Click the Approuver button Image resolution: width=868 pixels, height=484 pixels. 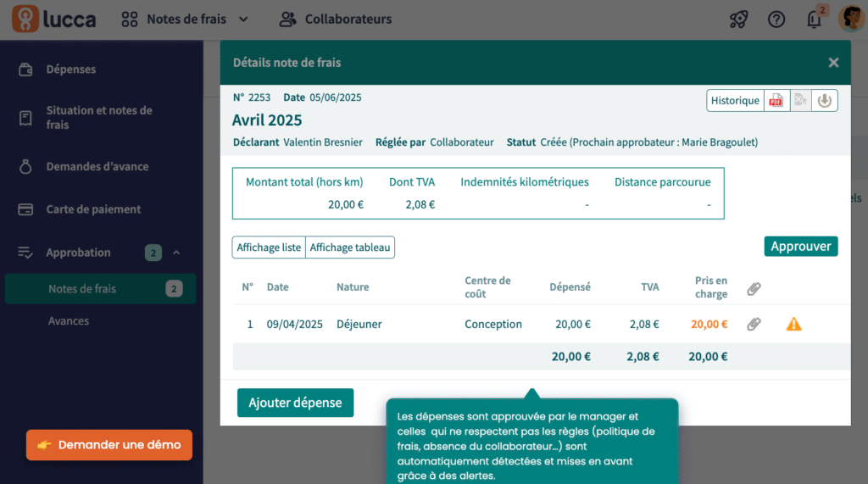pos(800,246)
